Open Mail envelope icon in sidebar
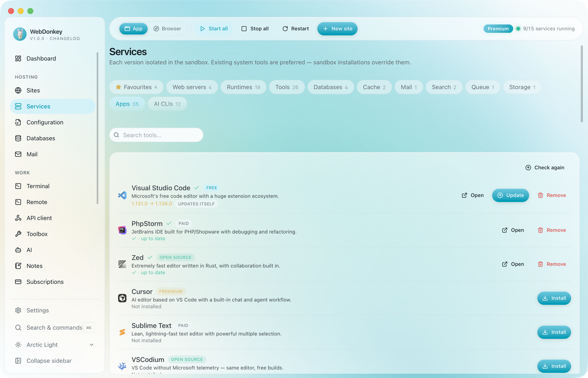Image resolution: width=588 pixels, height=378 pixels. (18, 154)
